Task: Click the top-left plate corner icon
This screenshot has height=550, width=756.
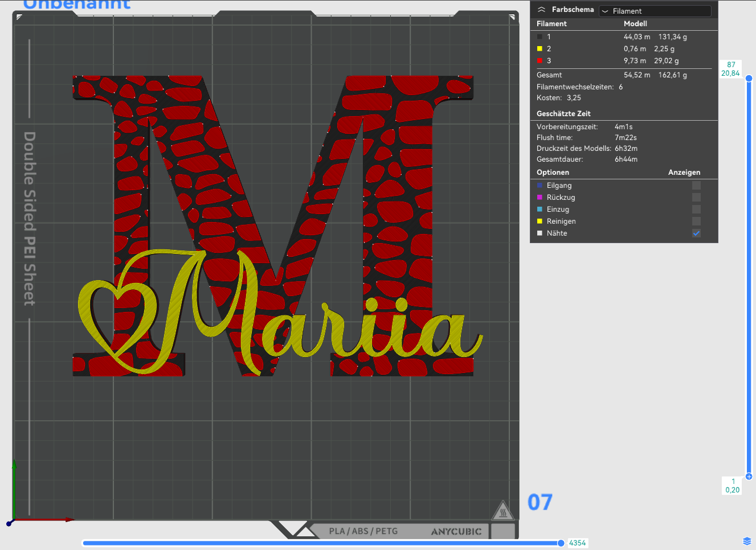Action: (19, 17)
